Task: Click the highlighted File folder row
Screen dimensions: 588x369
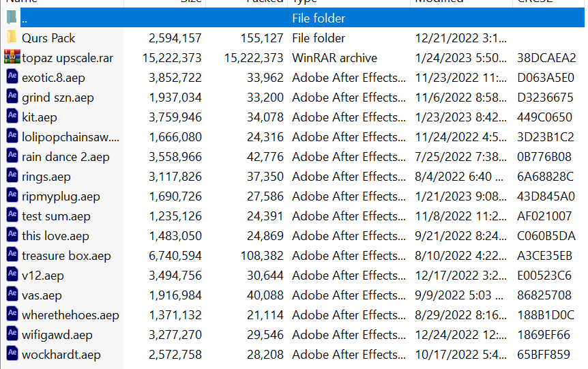Action: (294, 18)
